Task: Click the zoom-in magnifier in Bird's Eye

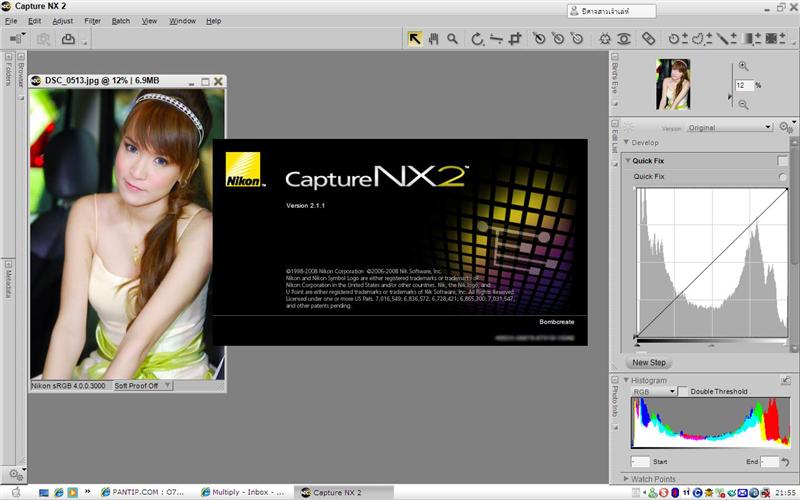Action: pos(743,66)
